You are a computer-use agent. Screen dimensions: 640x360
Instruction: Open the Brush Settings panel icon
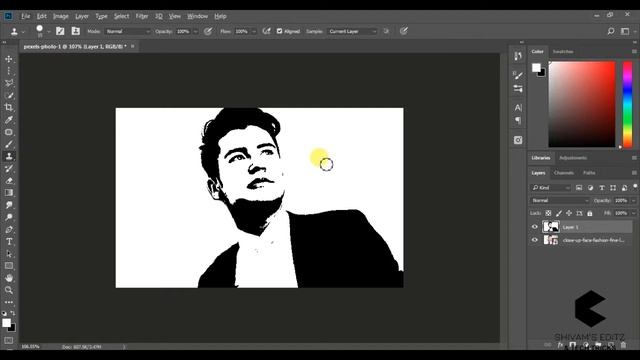518,75
